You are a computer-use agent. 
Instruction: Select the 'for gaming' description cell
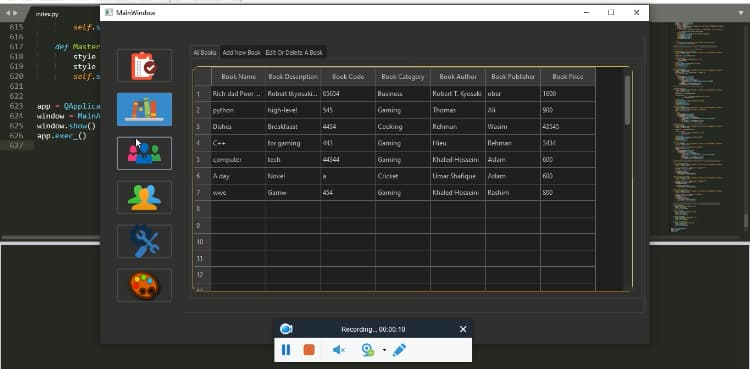293,143
